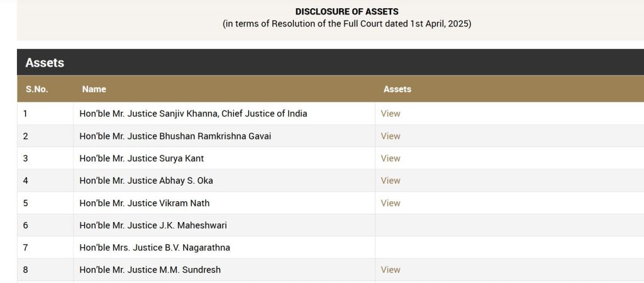Click the empty assets cell for Nagarathna
Viewport: 644px width, 283px height.
(x=509, y=247)
